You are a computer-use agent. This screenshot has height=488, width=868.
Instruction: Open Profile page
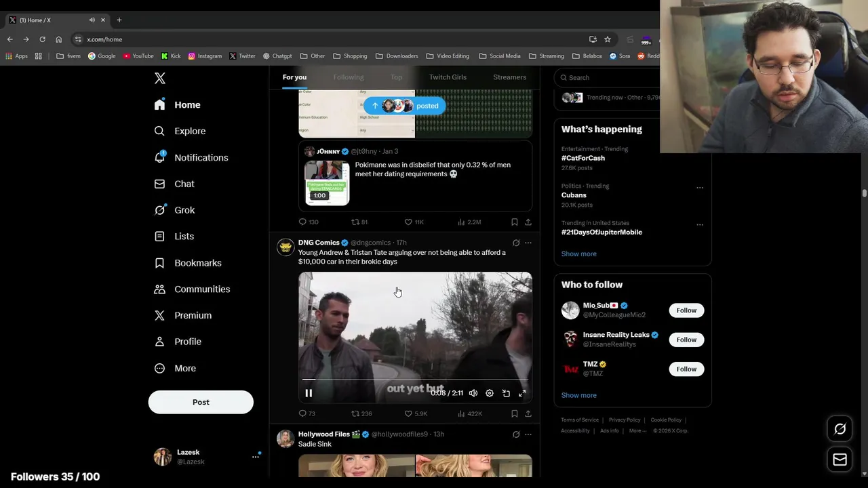178,342
